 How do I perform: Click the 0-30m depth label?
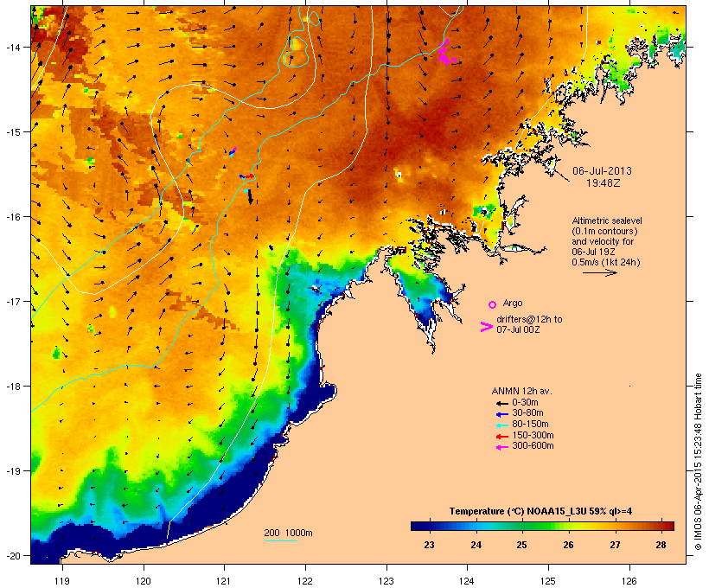(525, 403)
